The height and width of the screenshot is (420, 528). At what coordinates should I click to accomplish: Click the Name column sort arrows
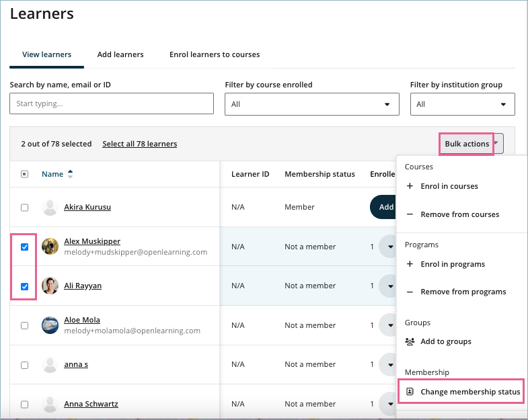71,174
